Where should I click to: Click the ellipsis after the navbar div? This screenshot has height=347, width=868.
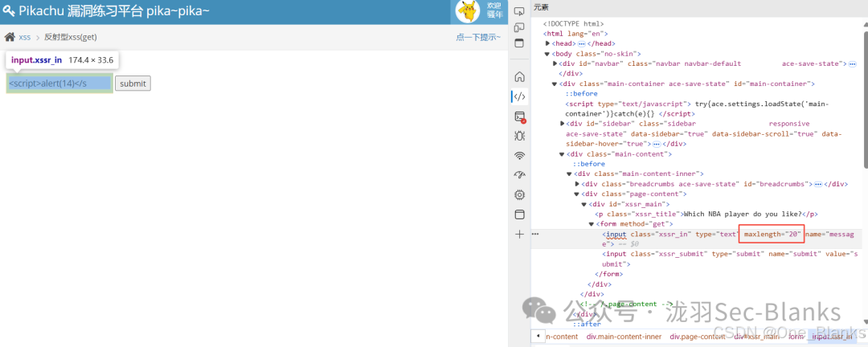(x=853, y=63)
